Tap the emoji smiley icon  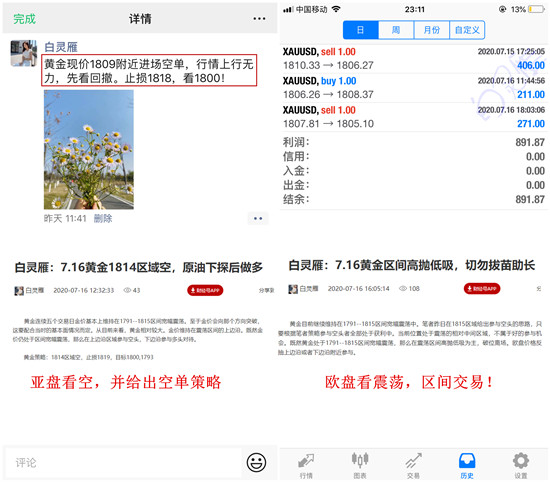coord(256,462)
